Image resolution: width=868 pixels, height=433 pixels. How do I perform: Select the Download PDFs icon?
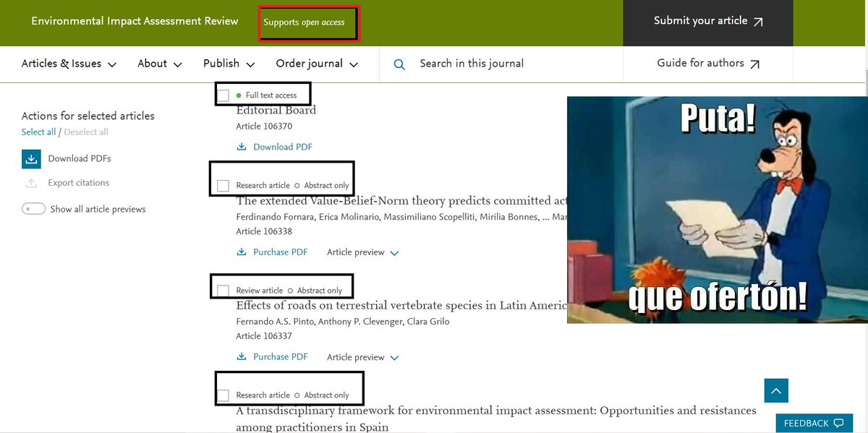(30, 158)
